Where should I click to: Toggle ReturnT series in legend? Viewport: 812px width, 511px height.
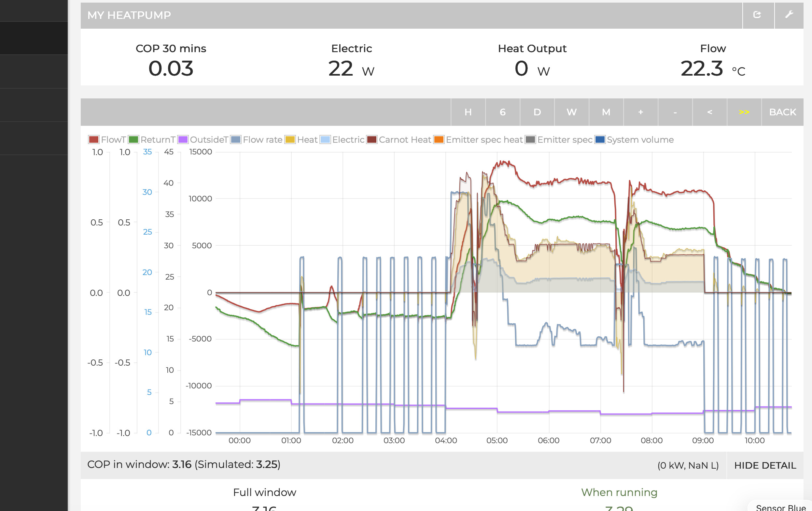pyautogui.click(x=158, y=140)
